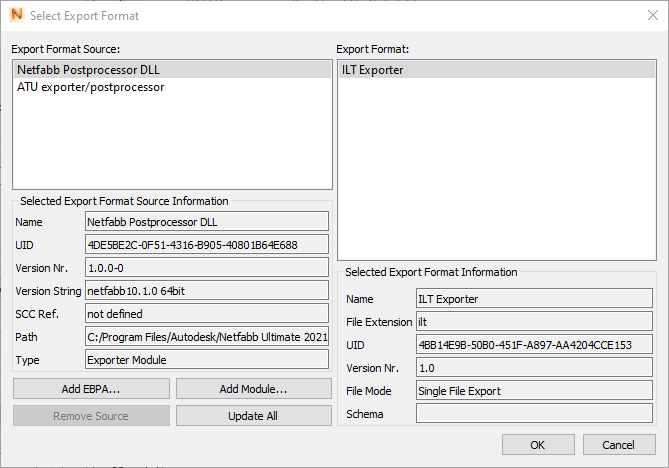Click the source UID field
669x468 pixels.
[207, 244]
